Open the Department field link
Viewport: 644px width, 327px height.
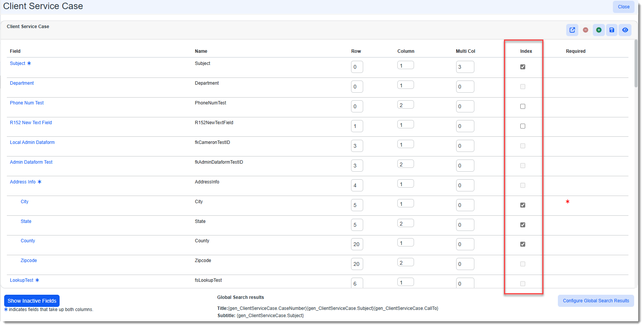pyautogui.click(x=22, y=83)
